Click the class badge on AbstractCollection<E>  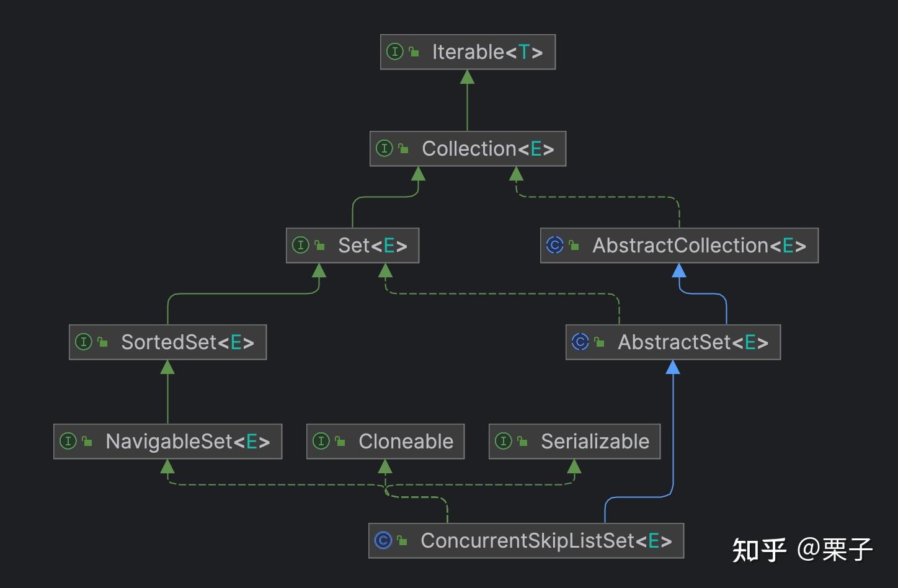pos(555,246)
